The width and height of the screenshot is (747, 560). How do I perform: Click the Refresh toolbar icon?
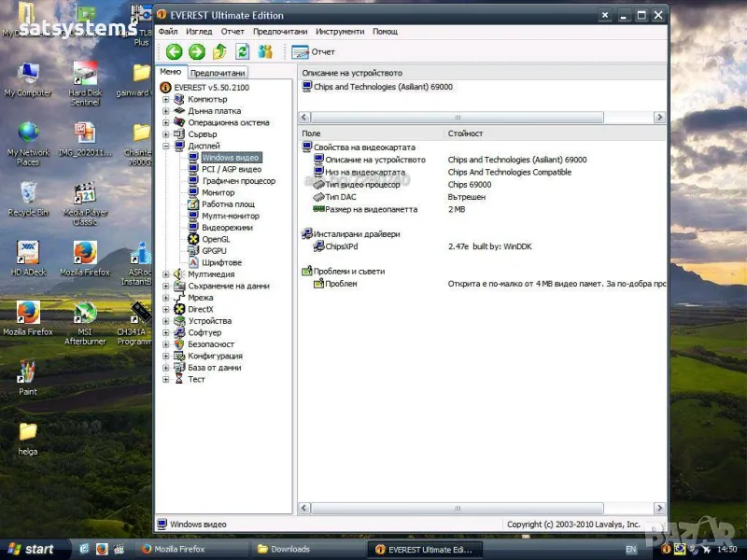[x=242, y=52]
